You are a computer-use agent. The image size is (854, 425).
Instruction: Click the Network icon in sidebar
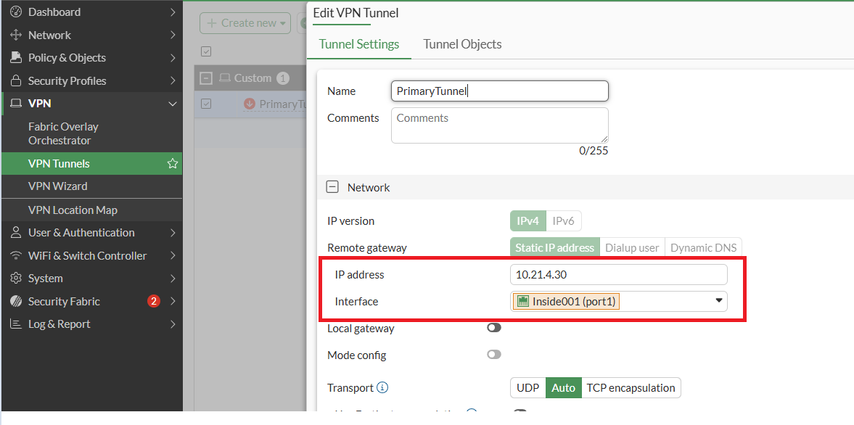16,35
